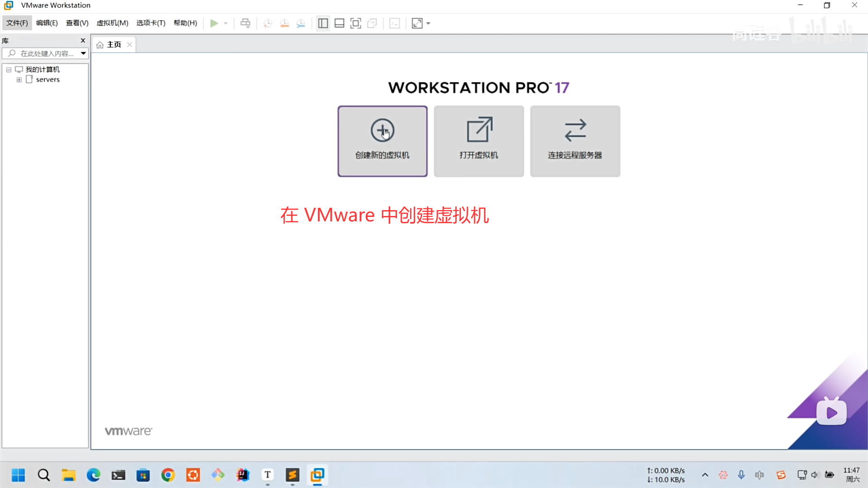Image resolution: width=868 pixels, height=488 pixels.
Task: Click the library search input field
Action: tap(47, 53)
